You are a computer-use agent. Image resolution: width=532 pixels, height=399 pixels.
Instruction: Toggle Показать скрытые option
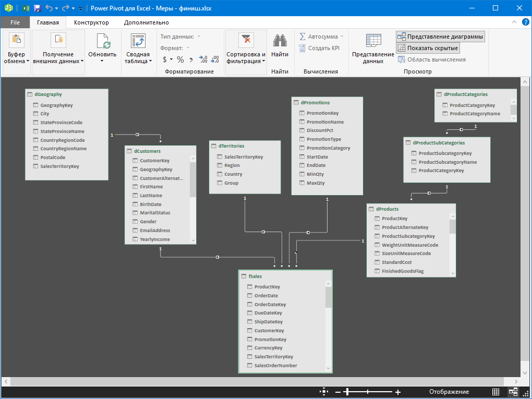[x=428, y=48]
